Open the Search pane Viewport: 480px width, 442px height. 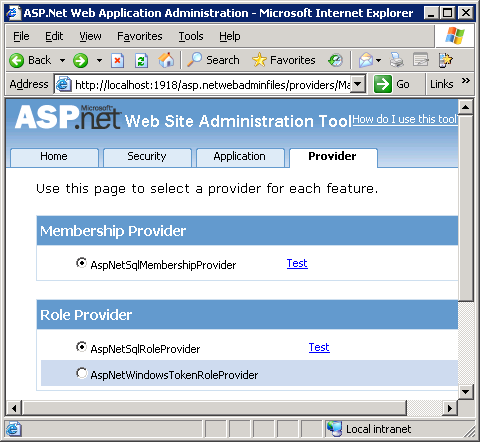click(x=213, y=60)
